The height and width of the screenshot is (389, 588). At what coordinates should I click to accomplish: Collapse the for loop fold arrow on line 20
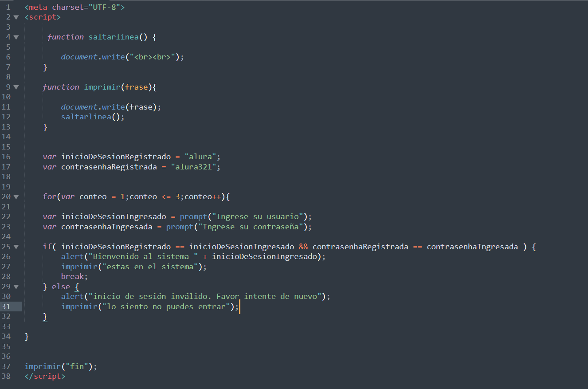tap(16, 197)
